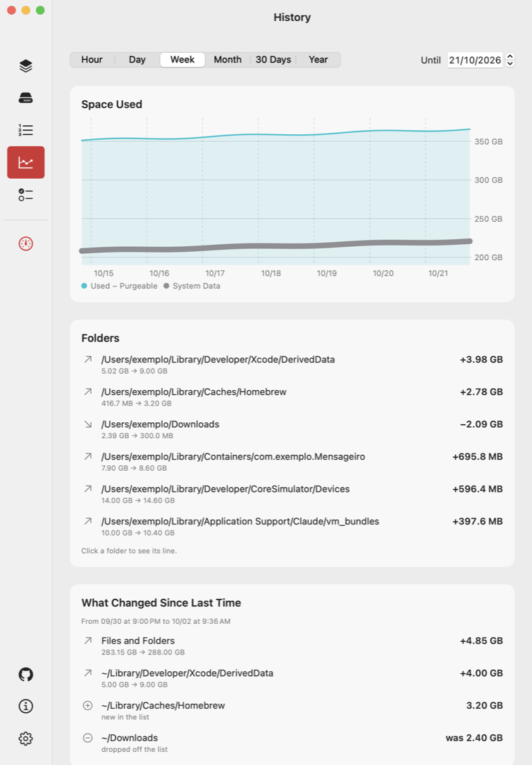Viewport: 532px width, 765px height.
Task: Click the 200 GB axis label
Action: coord(489,257)
